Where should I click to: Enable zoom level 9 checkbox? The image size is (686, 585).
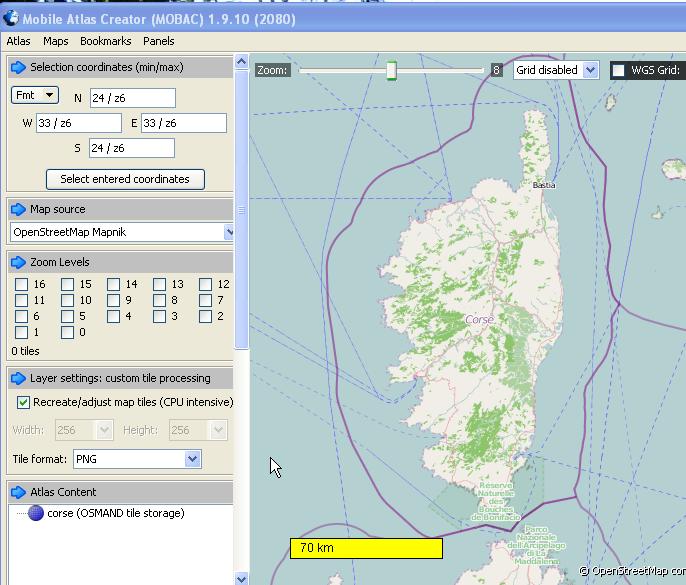pos(113,300)
